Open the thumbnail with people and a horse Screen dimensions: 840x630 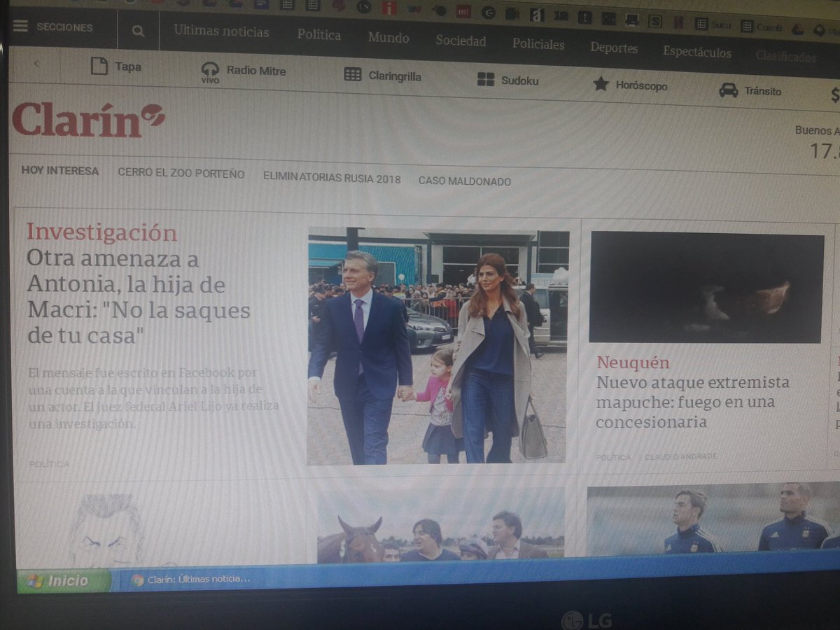440,525
